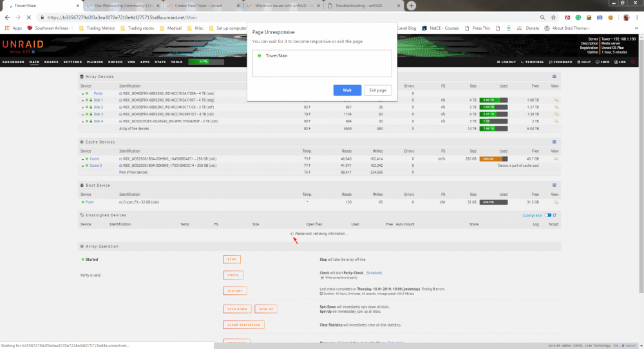Browse Disk 3 via View folder icon
This screenshot has width=644, height=349.
coord(556,114)
